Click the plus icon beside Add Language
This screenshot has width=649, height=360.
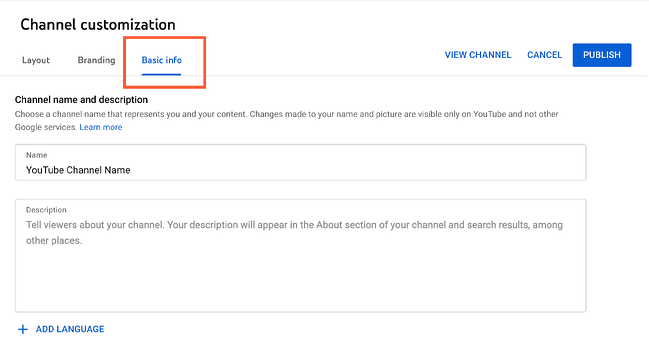tap(23, 329)
